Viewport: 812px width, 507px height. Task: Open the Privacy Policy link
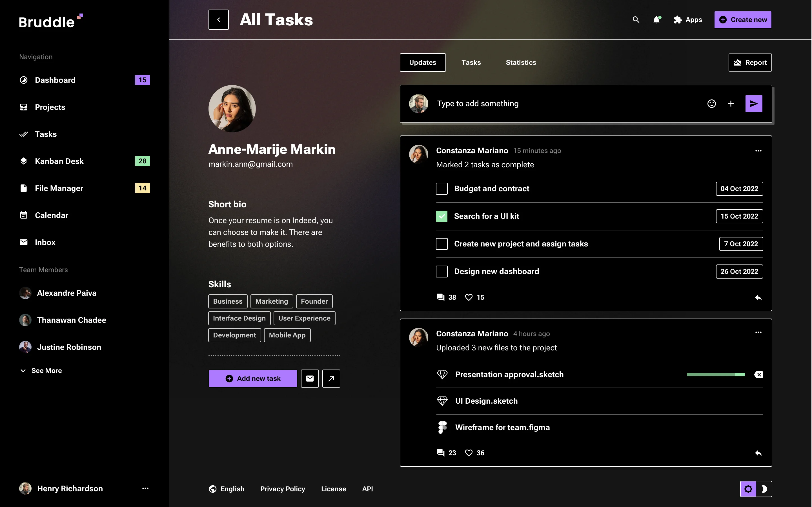282,489
